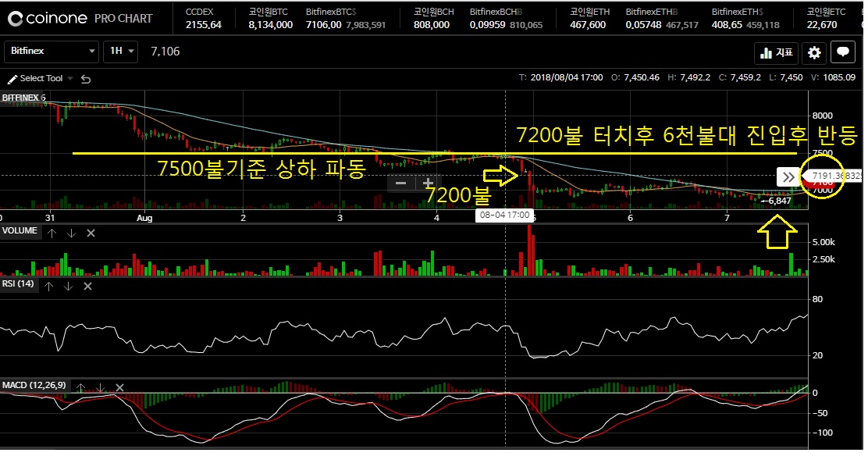Move MACD (12,26,9) panel down
This screenshot has width=868, height=456.
(100, 387)
